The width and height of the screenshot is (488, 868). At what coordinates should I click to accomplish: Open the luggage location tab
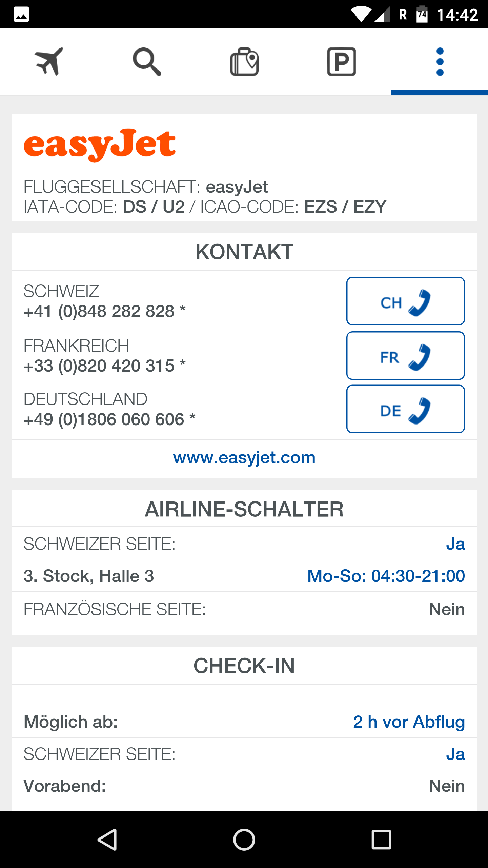coord(244,61)
